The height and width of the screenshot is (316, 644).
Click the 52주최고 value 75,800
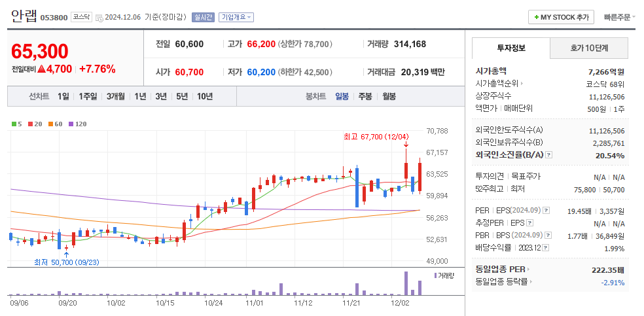click(585, 190)
